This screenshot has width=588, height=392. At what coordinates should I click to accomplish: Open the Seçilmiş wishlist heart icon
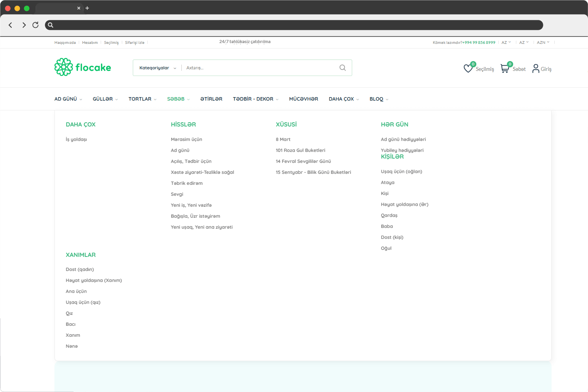click(468, 67)
